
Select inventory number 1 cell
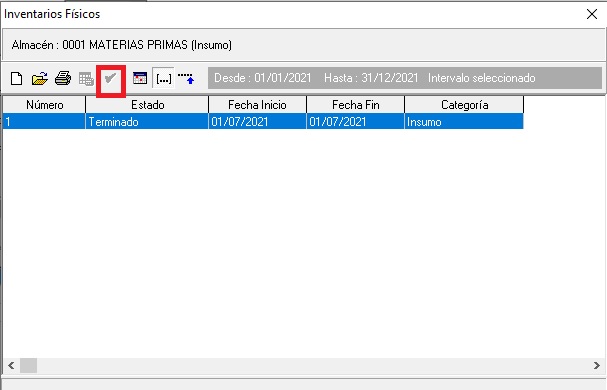(44, 122)
